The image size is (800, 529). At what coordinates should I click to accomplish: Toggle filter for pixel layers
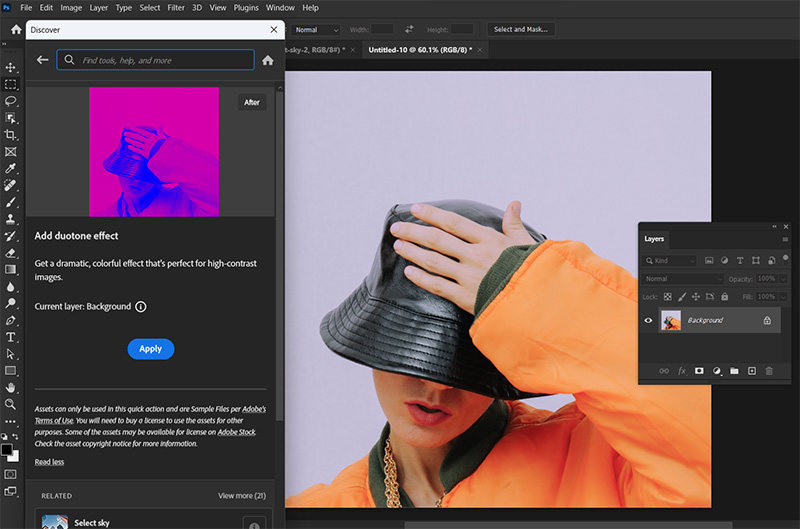pos(709,261)
